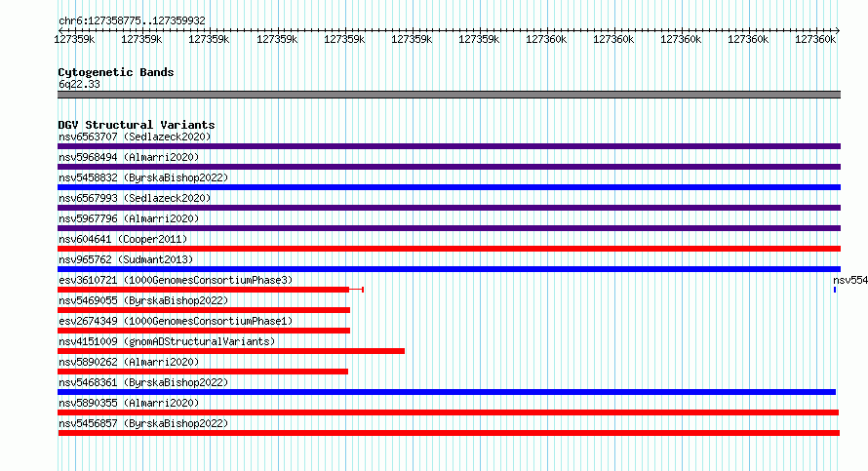Click the red bar for nsv604641

(449, 249)
